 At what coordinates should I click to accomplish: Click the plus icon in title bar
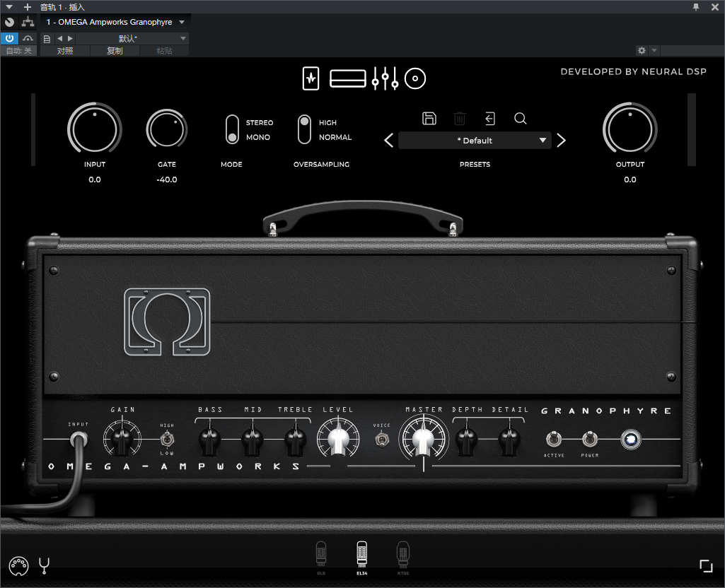click(28, 7)
